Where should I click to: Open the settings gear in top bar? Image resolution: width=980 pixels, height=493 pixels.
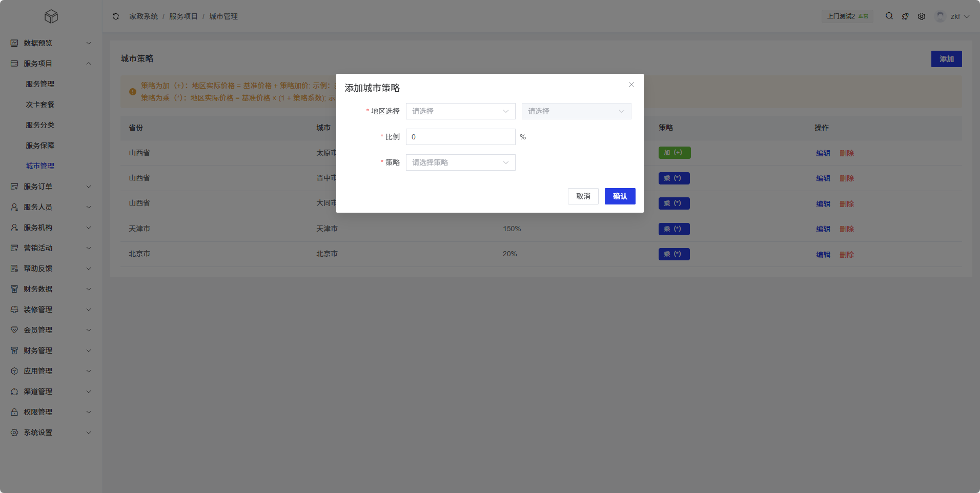click(x=922, y=16)
